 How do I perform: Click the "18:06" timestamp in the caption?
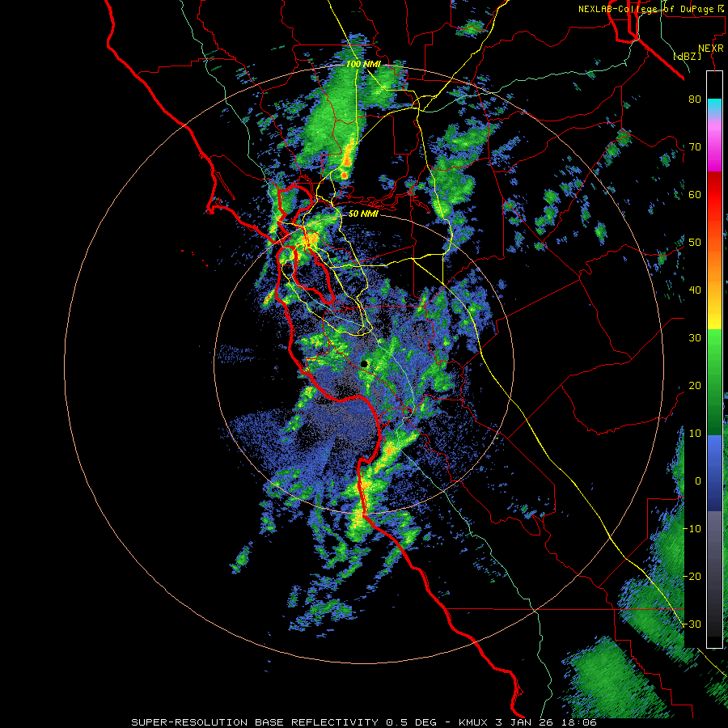coord(578,722)
